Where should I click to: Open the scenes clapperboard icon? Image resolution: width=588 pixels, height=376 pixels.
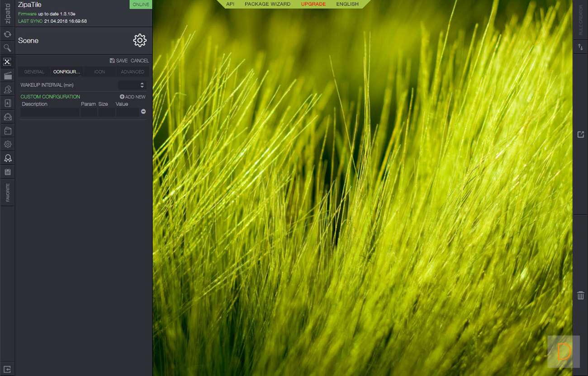[7, 76]
